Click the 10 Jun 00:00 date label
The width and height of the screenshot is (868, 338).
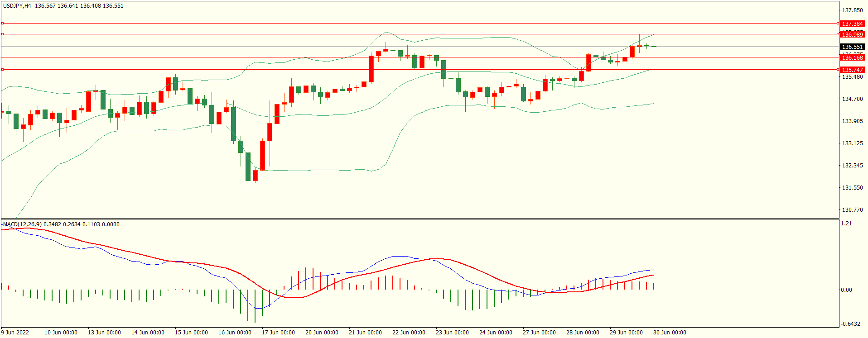61,333
